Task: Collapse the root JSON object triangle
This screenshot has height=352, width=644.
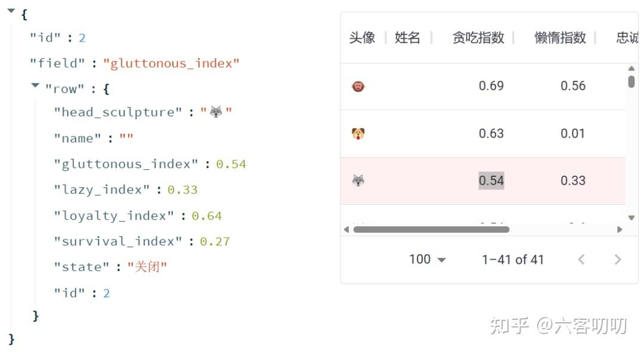Action: [11, 11]
